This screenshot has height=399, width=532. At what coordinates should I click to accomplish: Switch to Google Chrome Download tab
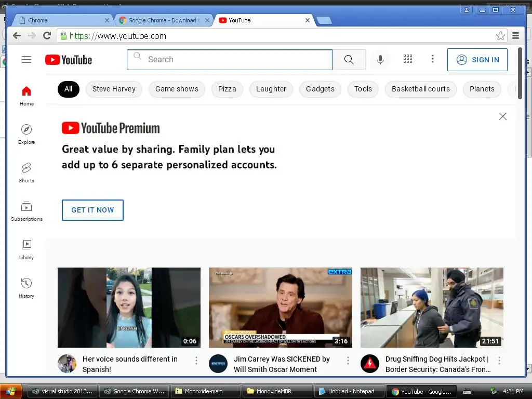163,20
